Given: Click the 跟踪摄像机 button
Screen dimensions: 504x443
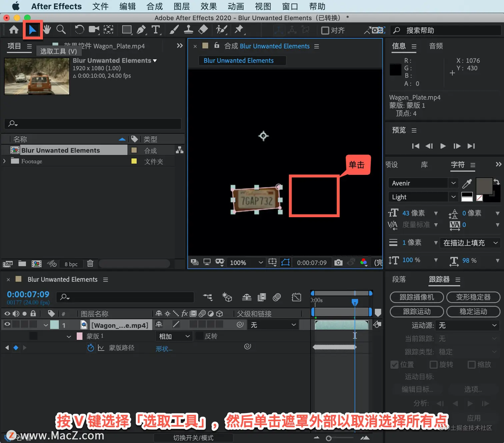Looking at the screenshot, I should (417, 297).
